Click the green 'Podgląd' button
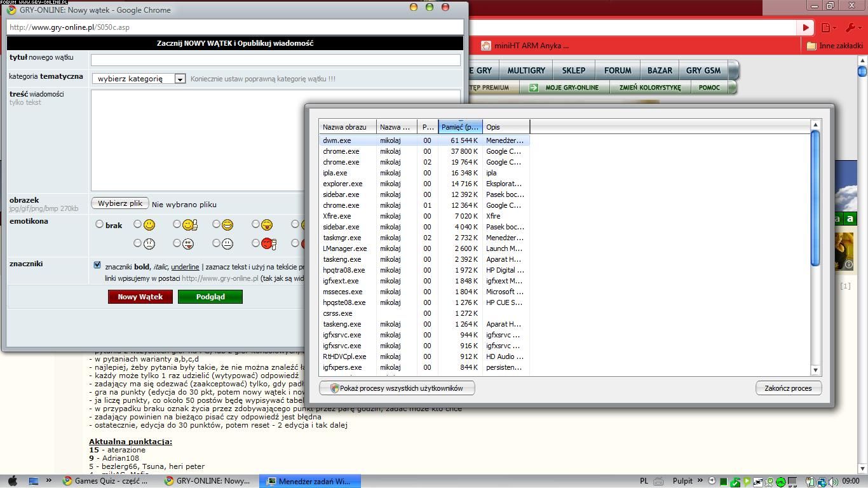 210,297
